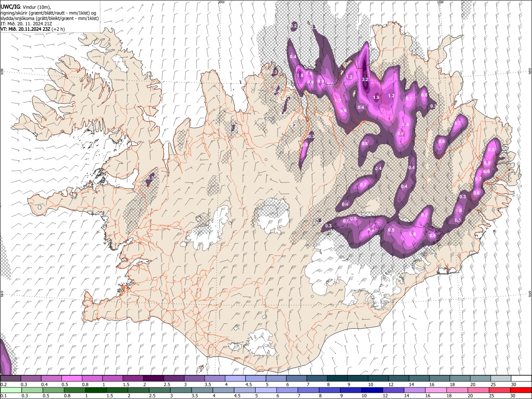The width and height of the screenshot is (532, 399).
Task: Click the pink bottom-row swatch labeled 16
Action: pyautogui.click(x=436, y=390)
